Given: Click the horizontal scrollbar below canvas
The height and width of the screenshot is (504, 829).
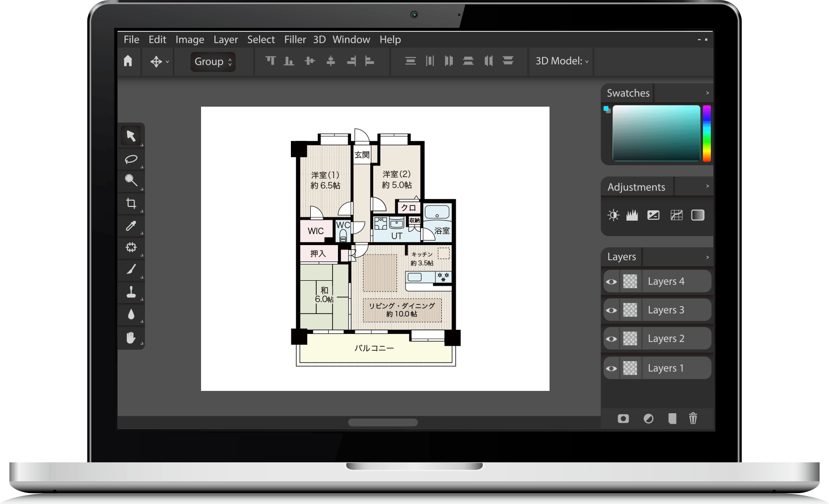Looking at the screenshot, I should (383, 423).
